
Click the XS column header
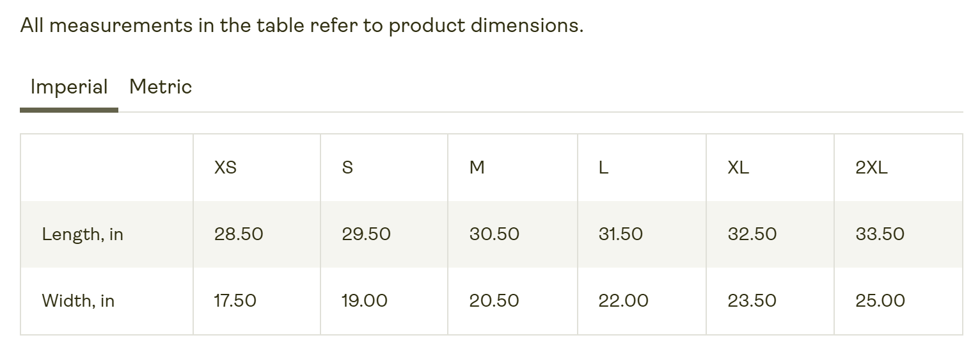[225, 168]
